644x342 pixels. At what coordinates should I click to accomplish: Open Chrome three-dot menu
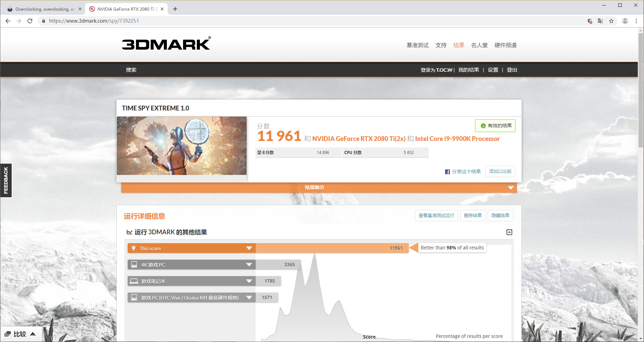(636, 21)
